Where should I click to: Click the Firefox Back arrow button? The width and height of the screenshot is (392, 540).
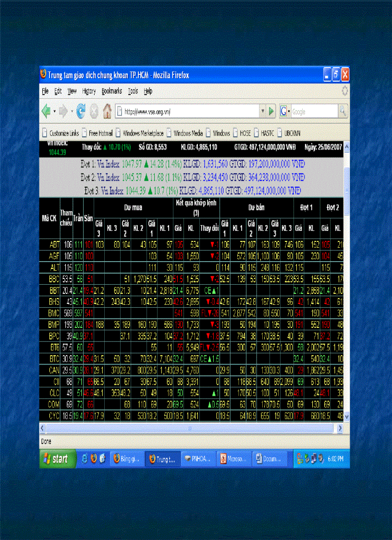(x=46, y=112)
